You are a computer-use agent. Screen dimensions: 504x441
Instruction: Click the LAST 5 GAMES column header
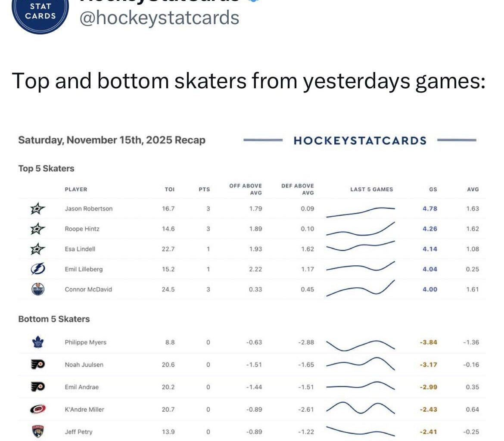(x=371, y=189)
